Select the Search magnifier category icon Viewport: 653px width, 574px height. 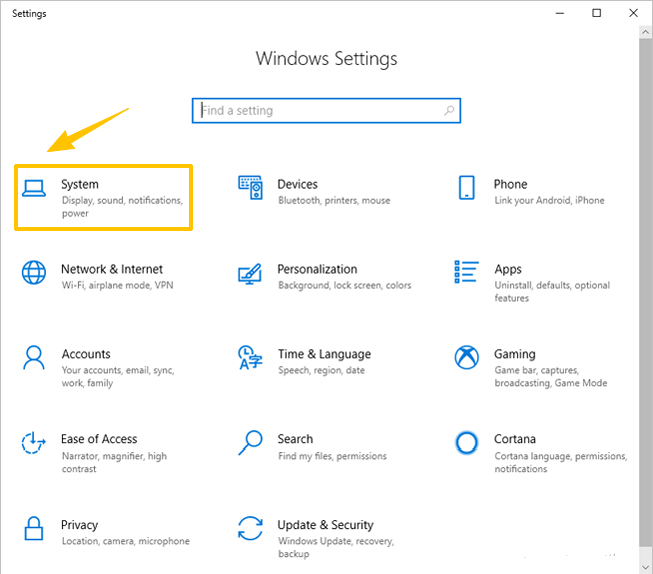[x=250, y=442]
